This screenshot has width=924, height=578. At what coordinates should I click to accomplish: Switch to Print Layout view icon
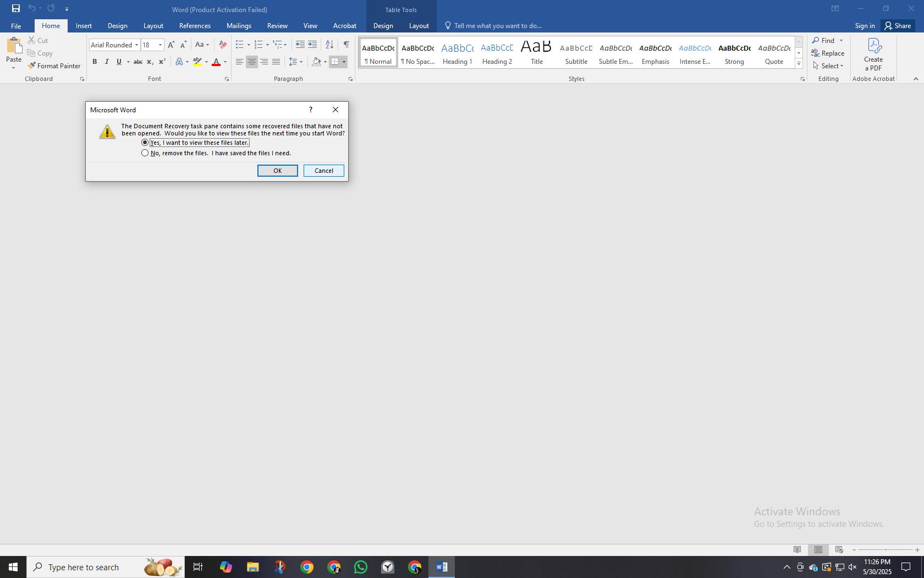tap(818, 549)
